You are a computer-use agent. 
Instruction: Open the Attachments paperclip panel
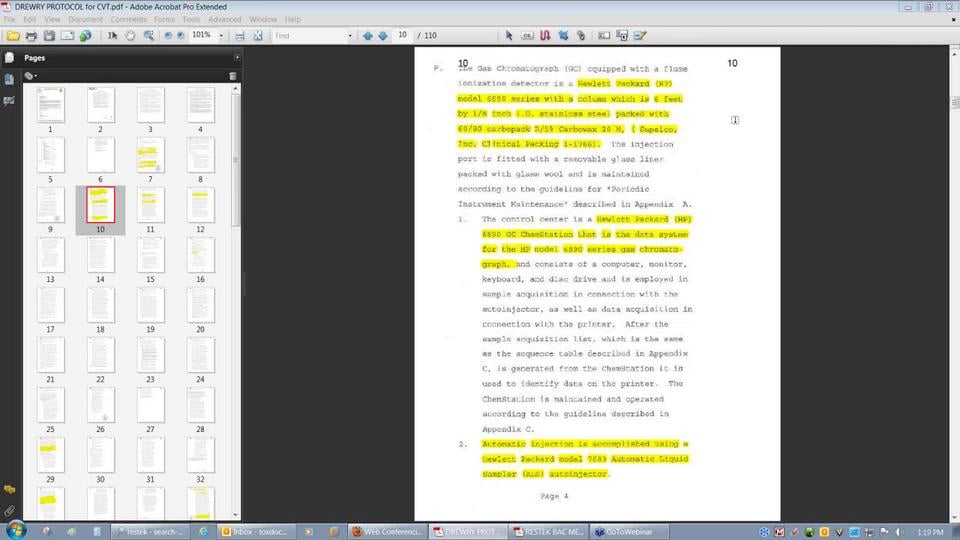pos(9,510)
